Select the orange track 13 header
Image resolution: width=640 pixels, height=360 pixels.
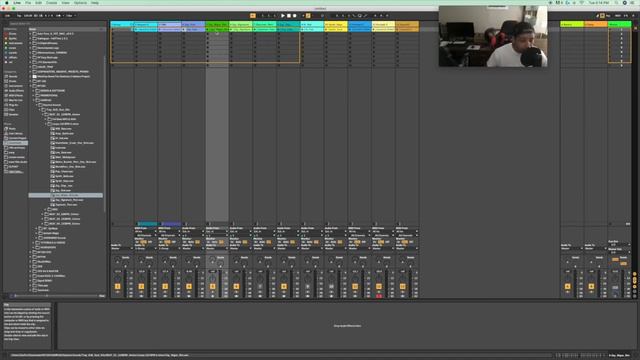click(x=407, y=24)
